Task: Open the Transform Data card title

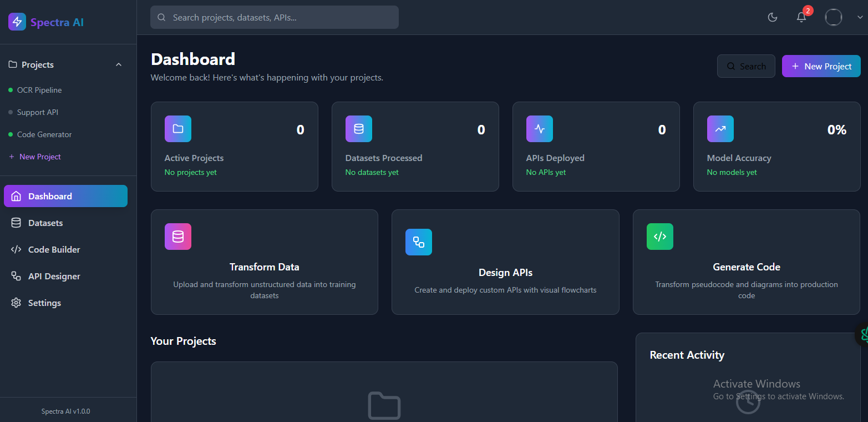Action: tap(265, 267)
